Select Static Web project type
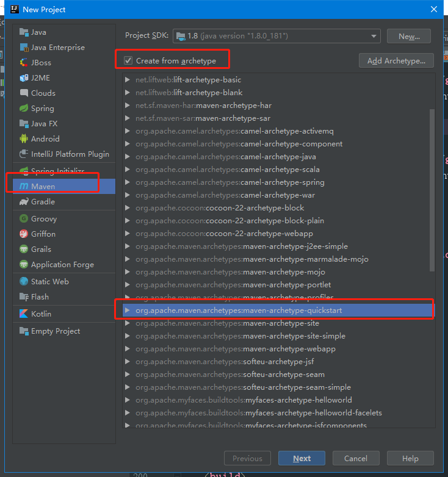448x477 pixels. (64, 281)
